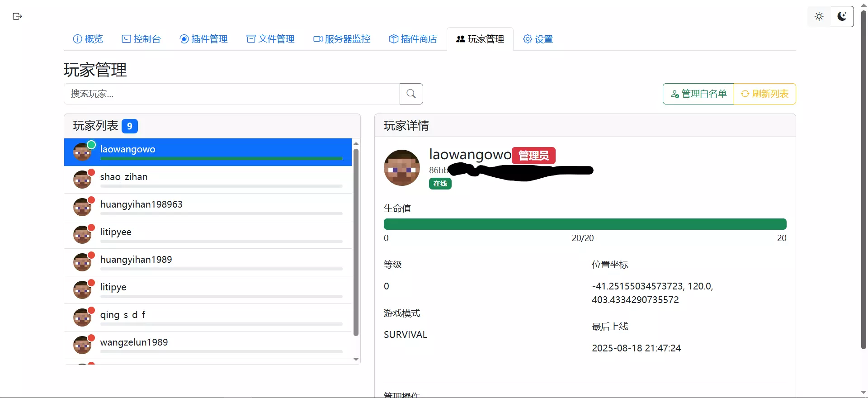
Task: Click shao_zihan's avatar head
Action: (82, 180)
